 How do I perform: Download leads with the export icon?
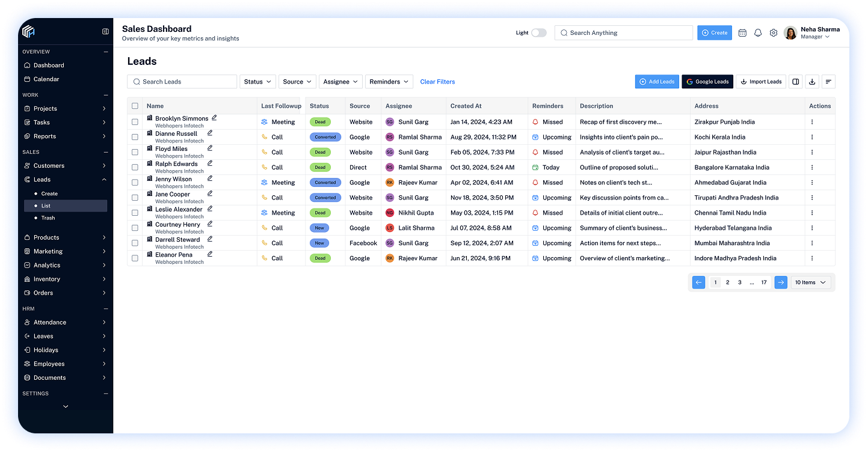812,82
